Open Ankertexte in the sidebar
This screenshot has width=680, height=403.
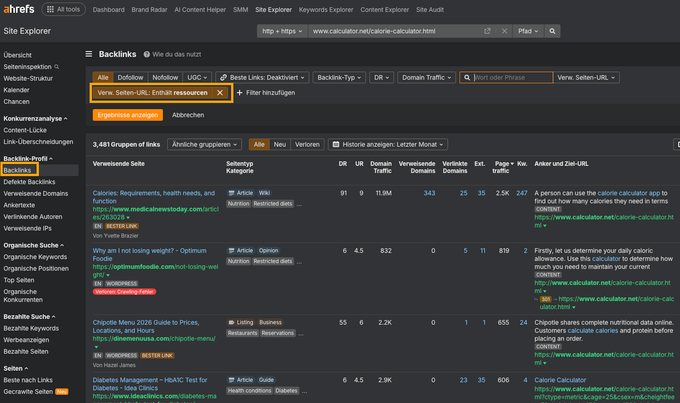(x=19, y=205)
